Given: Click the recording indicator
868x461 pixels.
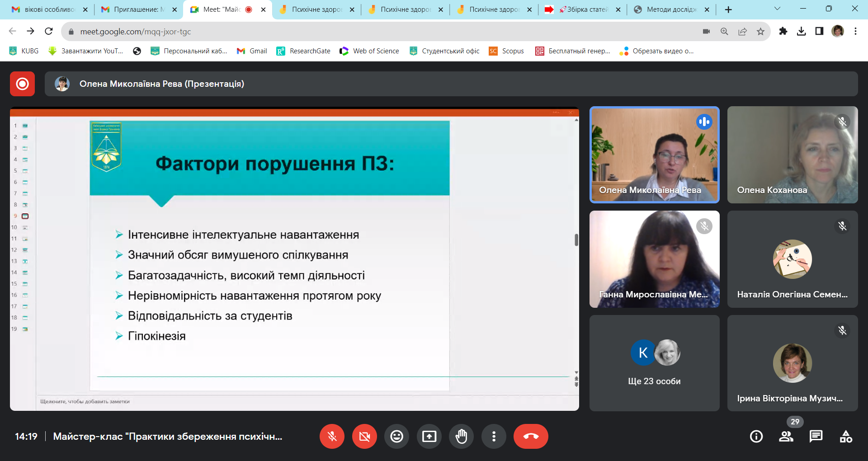Looking at the screenshot, I should point(22,84).
